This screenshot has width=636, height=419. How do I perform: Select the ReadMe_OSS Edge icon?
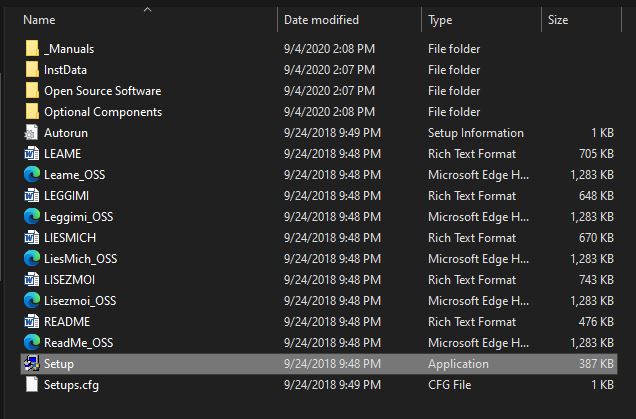[x=32, y=343]
